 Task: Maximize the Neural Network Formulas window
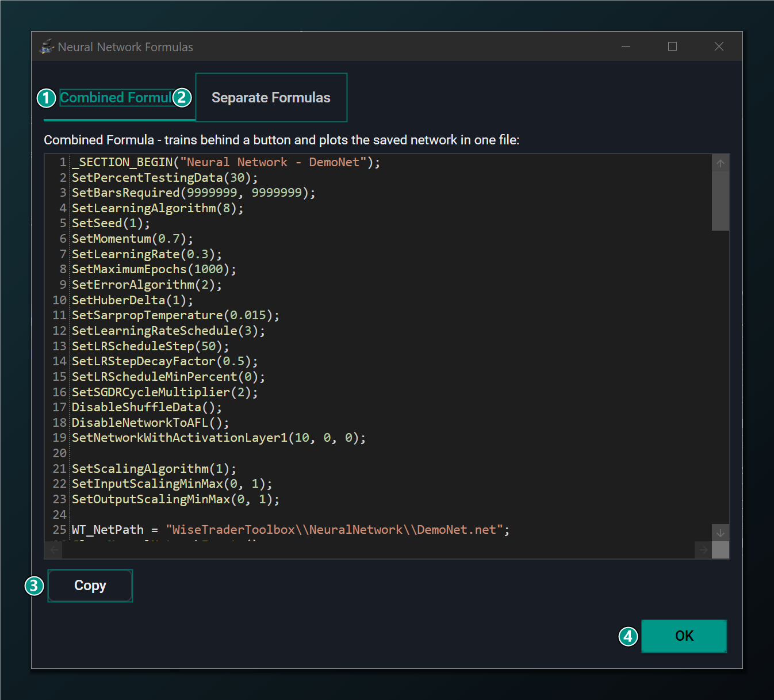[672, 47]
